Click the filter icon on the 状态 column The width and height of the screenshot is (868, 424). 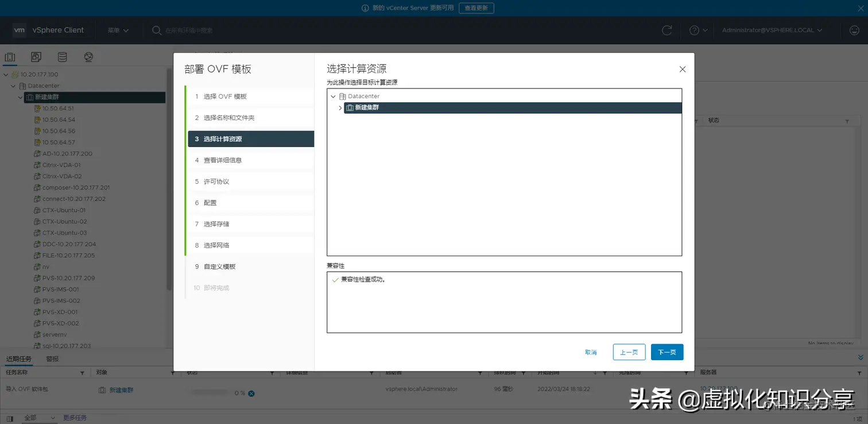[847, 120]
